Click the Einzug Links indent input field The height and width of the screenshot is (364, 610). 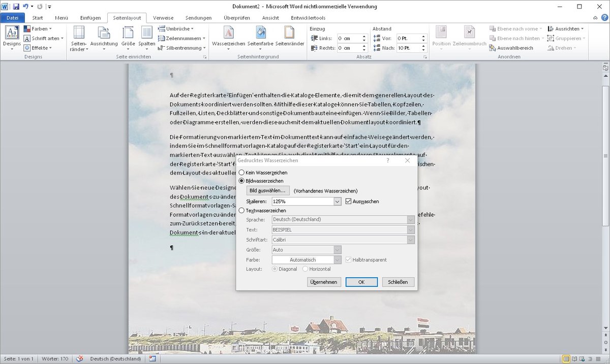click(349, 39)
